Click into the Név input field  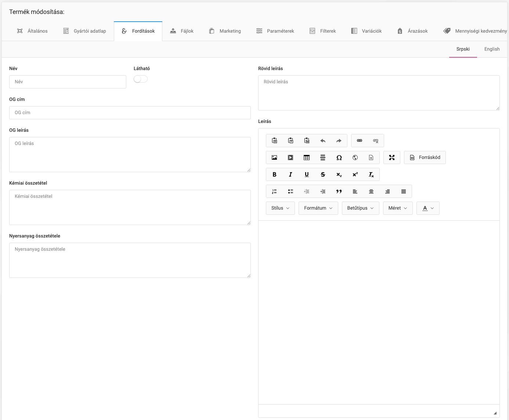click(68, 82)
